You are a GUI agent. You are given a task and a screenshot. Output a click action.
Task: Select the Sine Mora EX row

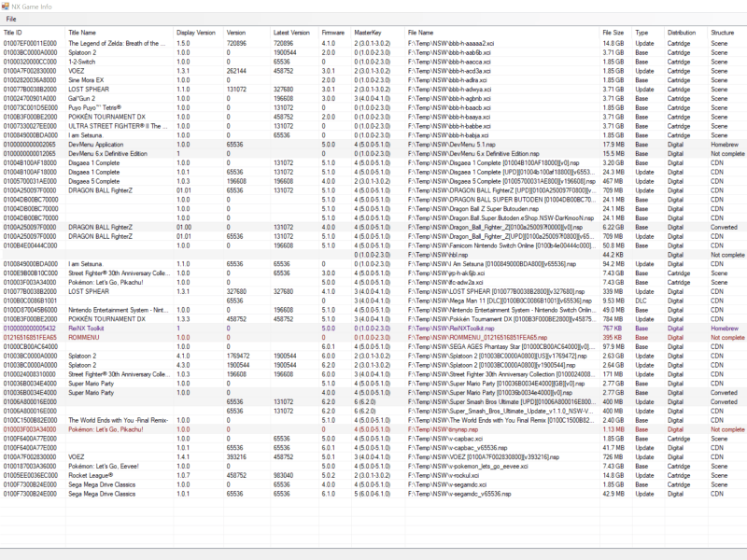(x=373, y=80)
